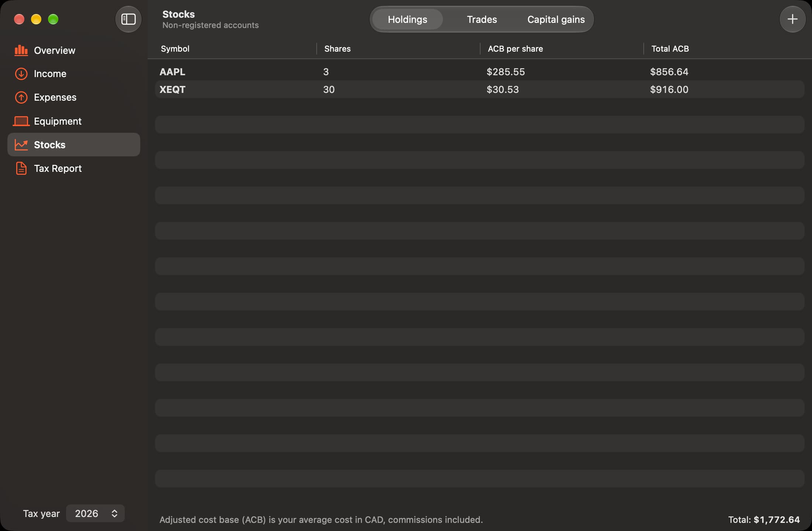Click the AAPL shares value 3
Image resolution: width=812 pixels, height=531 pixels.
click(326, 72)
